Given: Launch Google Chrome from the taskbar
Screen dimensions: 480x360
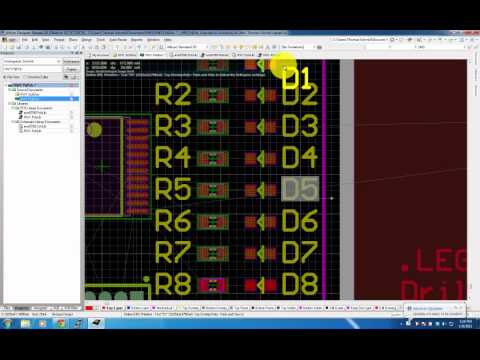Looking at the screenshot, I should point(61,323).
